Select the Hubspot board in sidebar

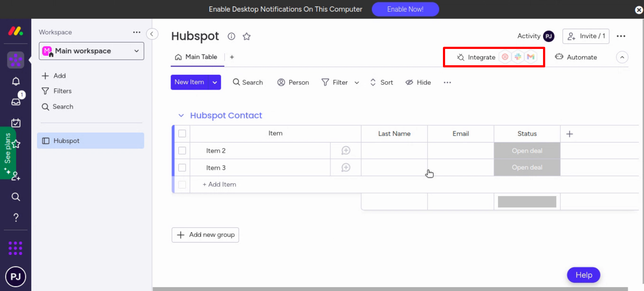coord(91,141)
